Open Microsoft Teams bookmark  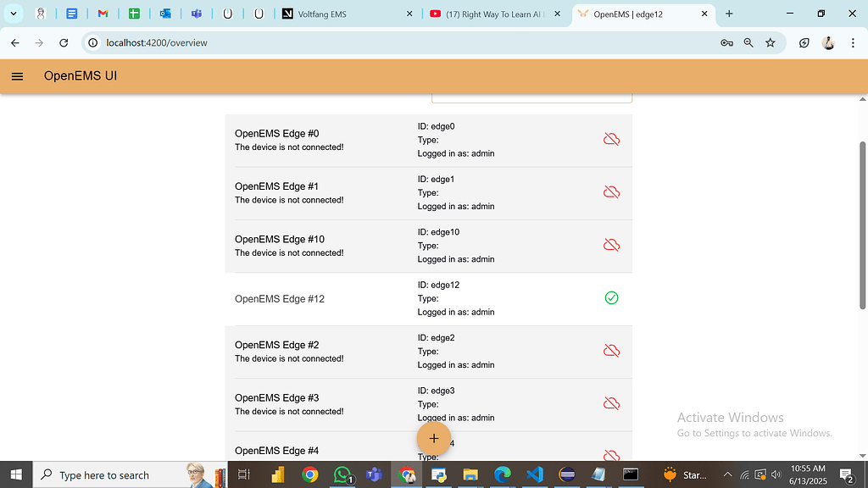[x=197, y=14]
